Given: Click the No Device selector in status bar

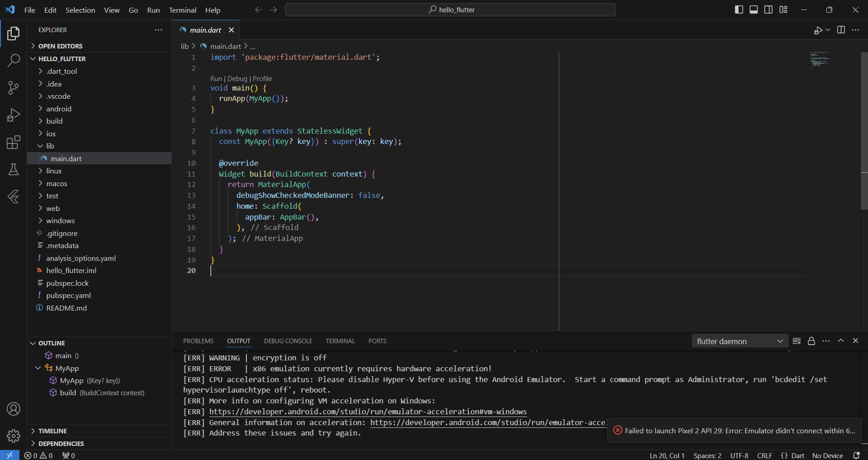Looking at the screenshot, I should click(827, 455).
